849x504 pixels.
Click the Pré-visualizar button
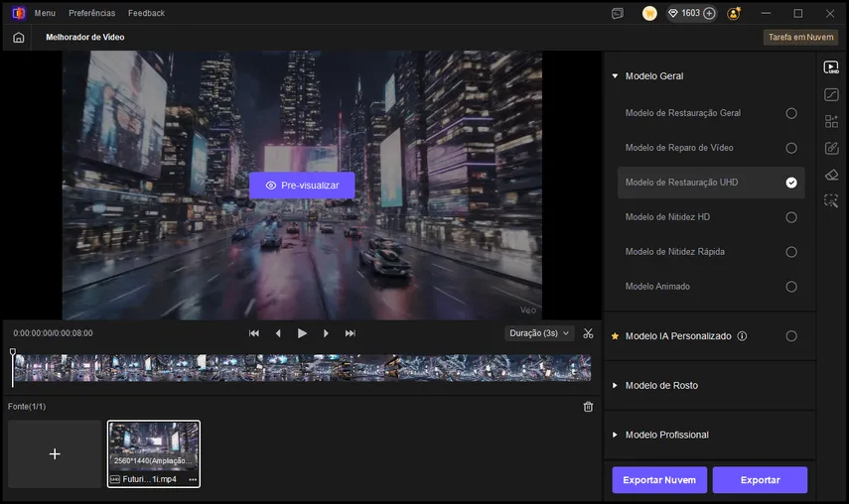(x=302, y=186)
